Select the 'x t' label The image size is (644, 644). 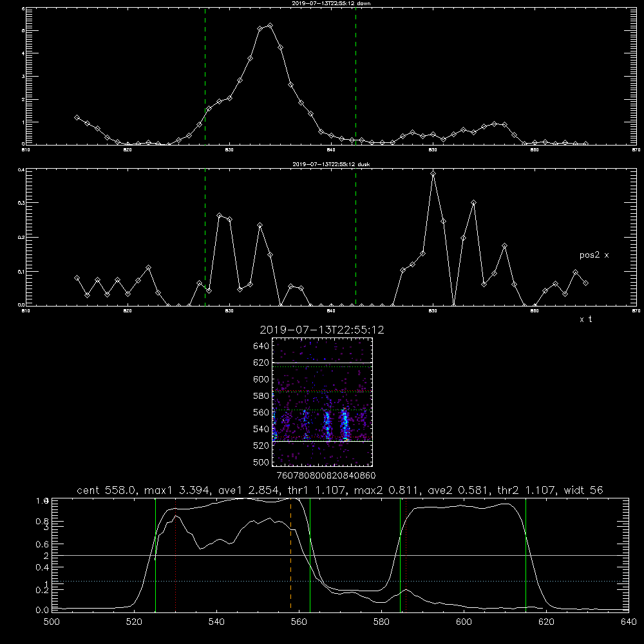(x=586, y=319)
